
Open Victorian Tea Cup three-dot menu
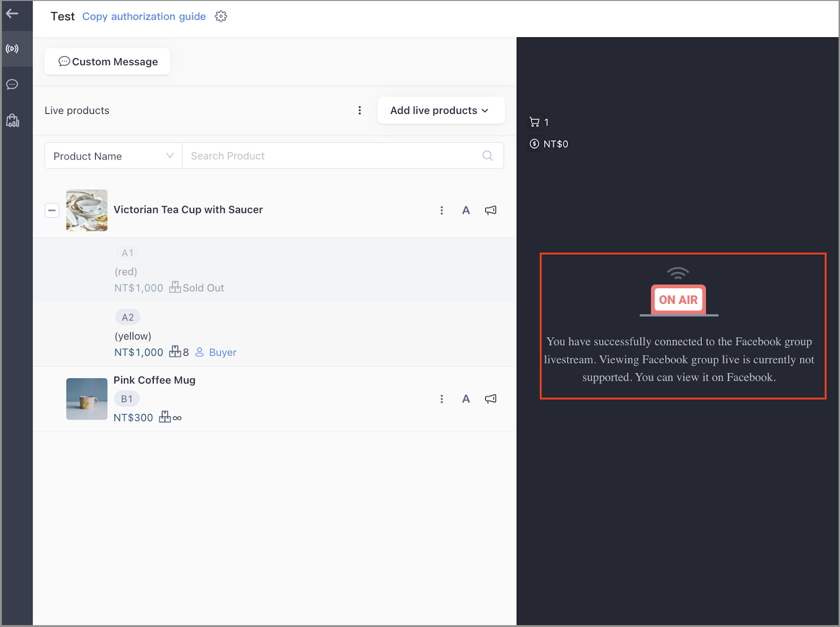click(x=442, y=210)
